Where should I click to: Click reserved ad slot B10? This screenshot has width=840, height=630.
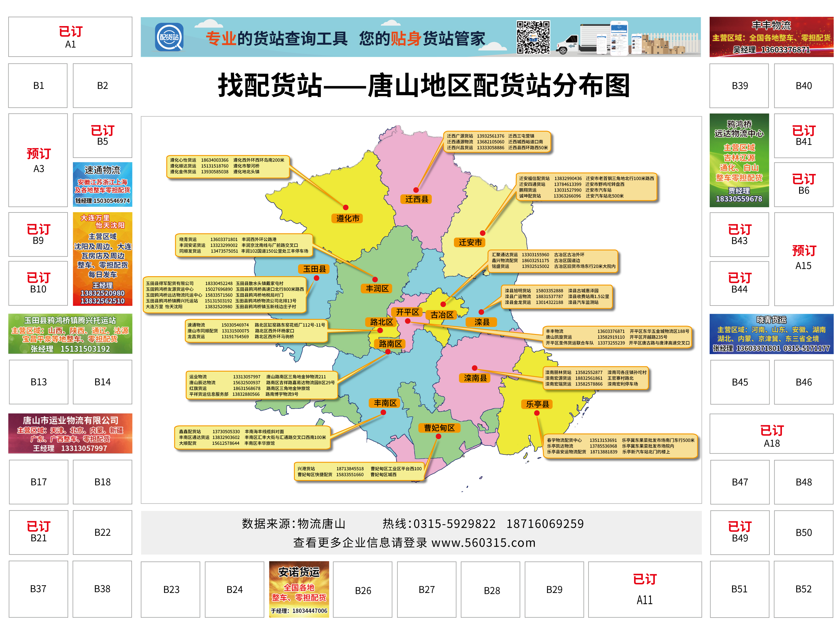[x=38, y=283]
